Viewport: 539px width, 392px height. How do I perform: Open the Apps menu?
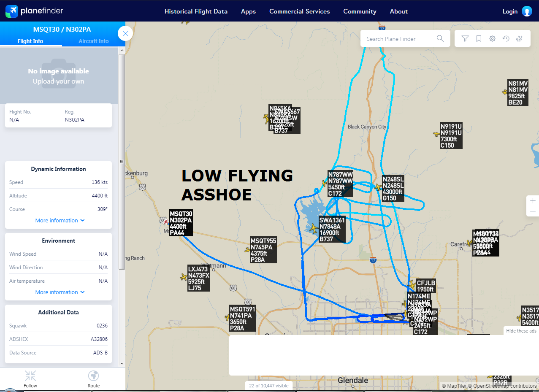point(248,11)
